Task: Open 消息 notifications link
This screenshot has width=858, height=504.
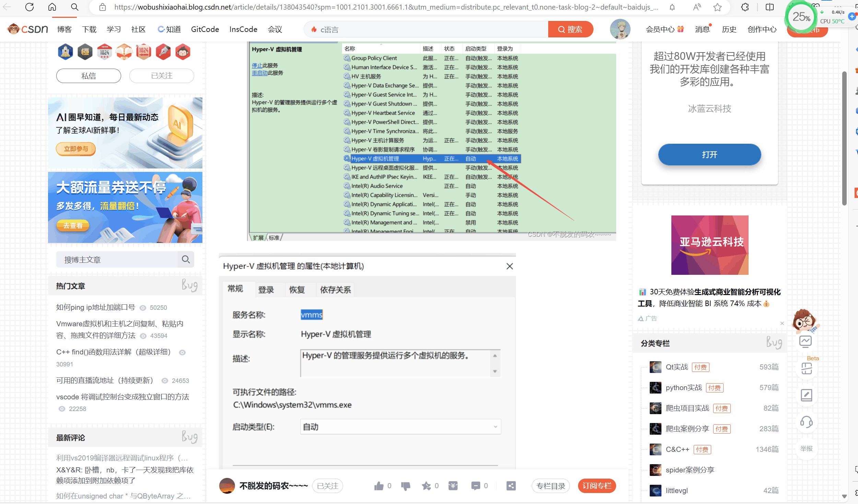Action: (702, 30)
